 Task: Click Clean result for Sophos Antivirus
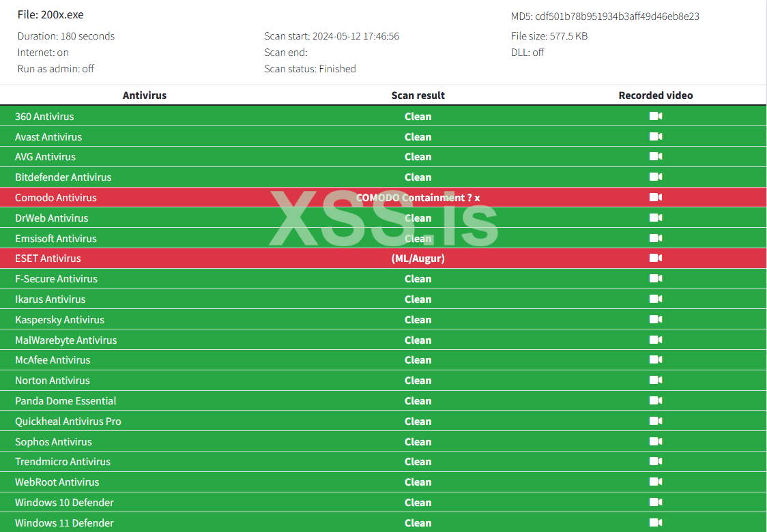click(418, 441)
